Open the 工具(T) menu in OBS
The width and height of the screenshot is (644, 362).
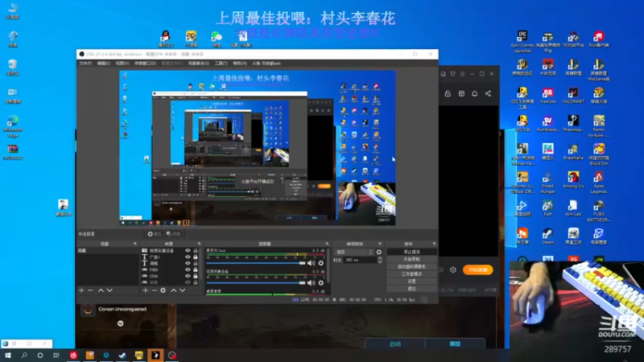pyautogui.click(x=221, y=64)
